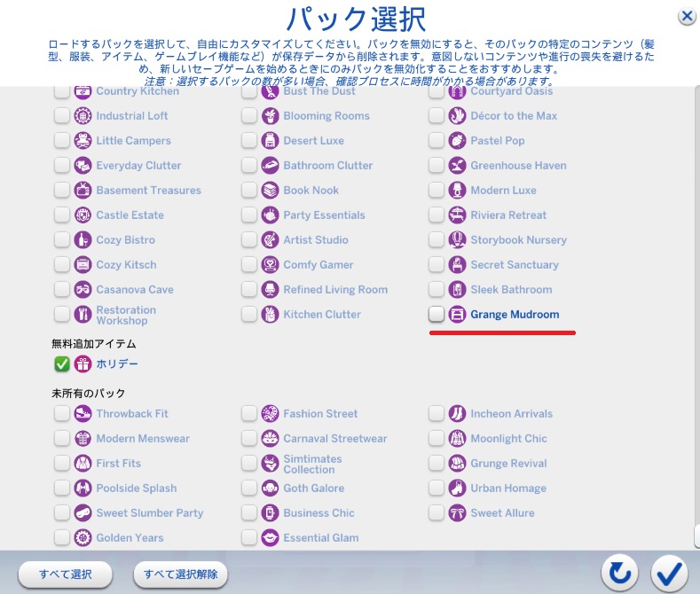This screenshot has width=700, height=594.
Task: Reset packs with the circular arrow button
Action: 619,574
